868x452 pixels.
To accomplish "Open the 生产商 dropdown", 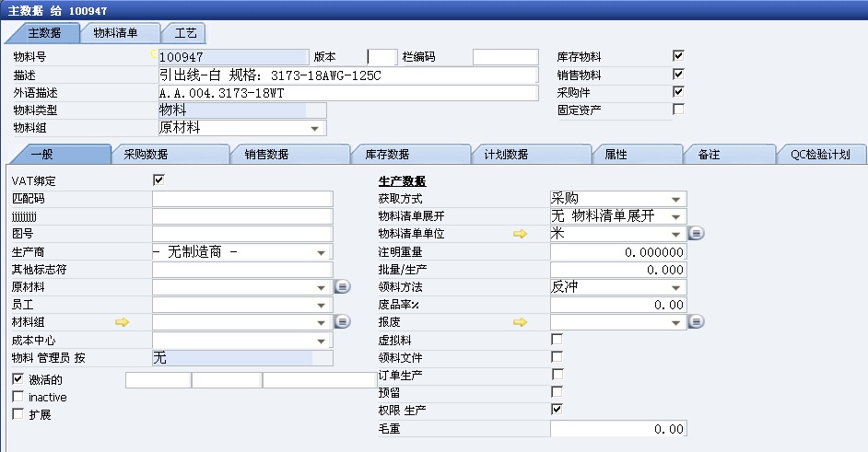I will 322,252.
